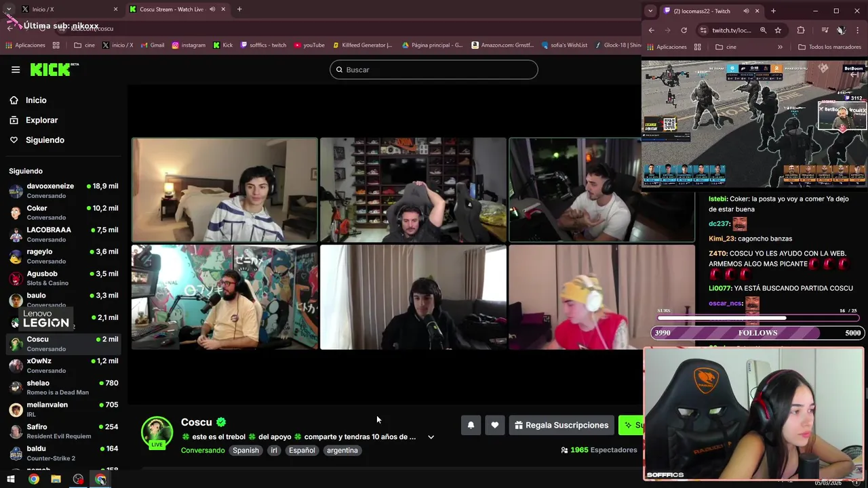Toggle notifications bell for Coscu

click(x=471, y=425)
